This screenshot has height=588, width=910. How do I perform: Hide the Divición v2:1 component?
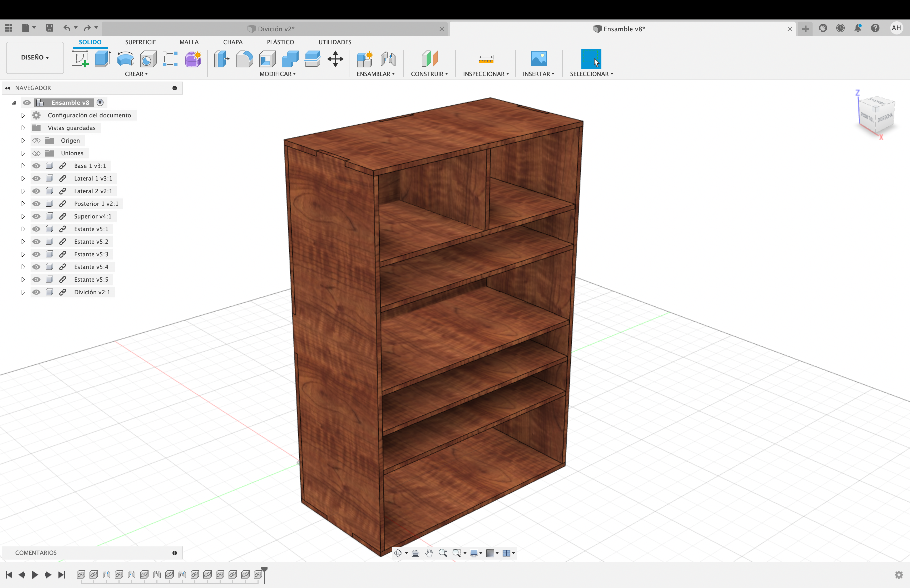36,292
